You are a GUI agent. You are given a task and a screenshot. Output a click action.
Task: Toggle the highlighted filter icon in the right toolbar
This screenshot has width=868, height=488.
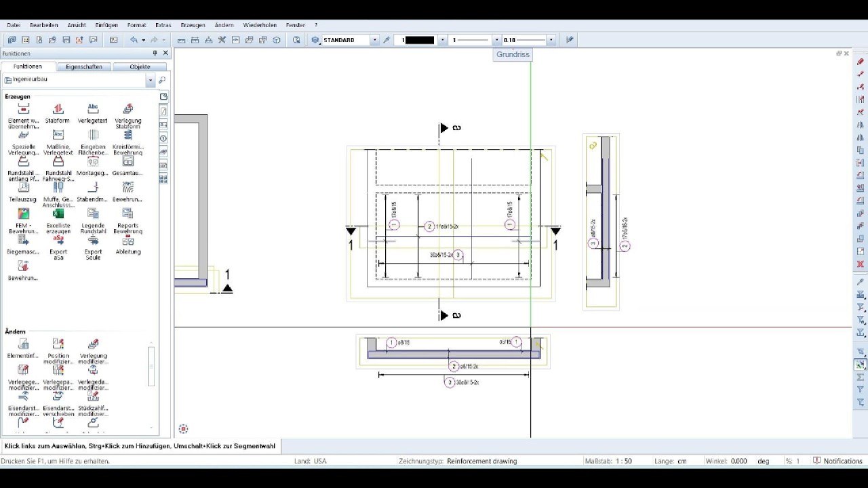click(x=861, y=365)
